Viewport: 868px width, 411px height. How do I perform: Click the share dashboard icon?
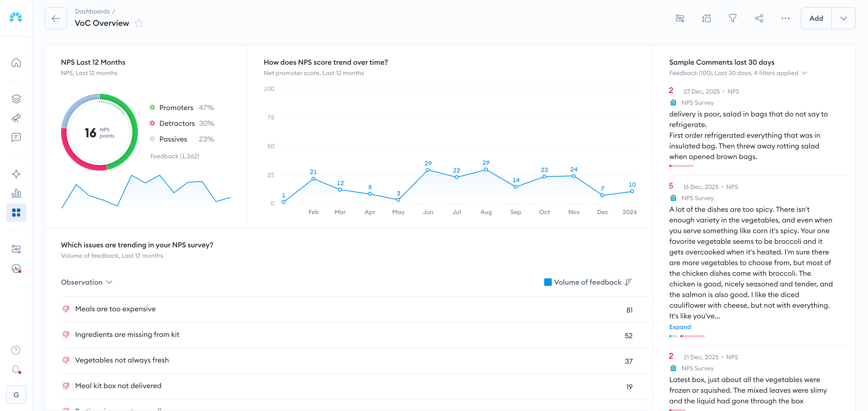coord(759,18)
